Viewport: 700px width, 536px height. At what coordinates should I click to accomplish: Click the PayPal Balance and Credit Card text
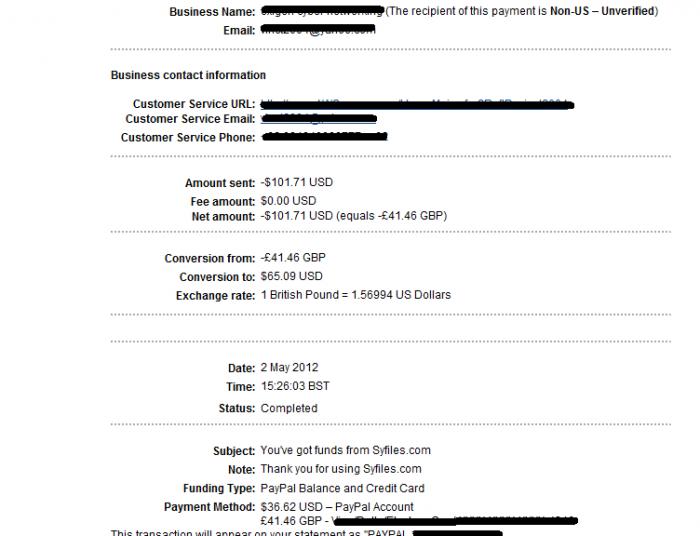click(342, 488)
